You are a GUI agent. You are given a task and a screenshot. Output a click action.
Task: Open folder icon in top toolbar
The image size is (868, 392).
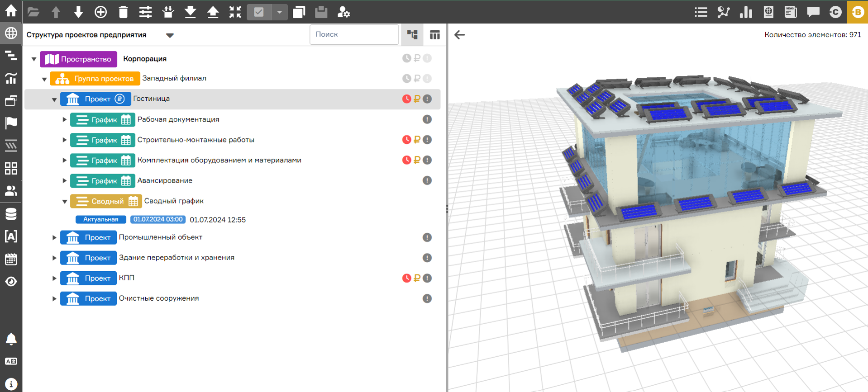pyautogui.click(x=33, y=12)
